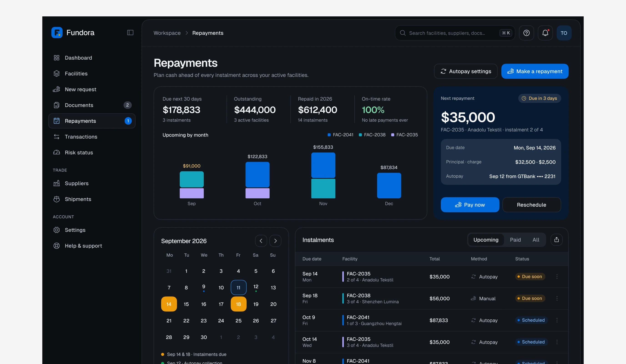
Task: Switch to the All instalments tab
Action: pyautogui.click(x=536, y=240)
